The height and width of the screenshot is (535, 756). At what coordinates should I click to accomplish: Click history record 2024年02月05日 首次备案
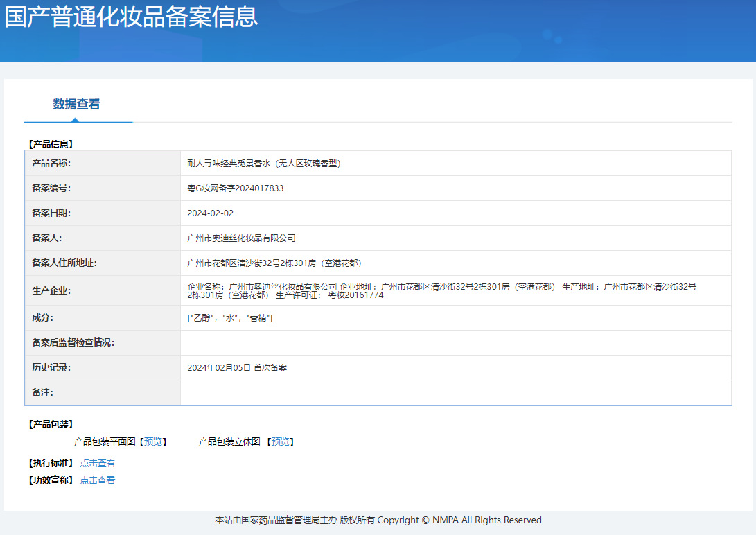pyautogui.click(x=237, y=368)
